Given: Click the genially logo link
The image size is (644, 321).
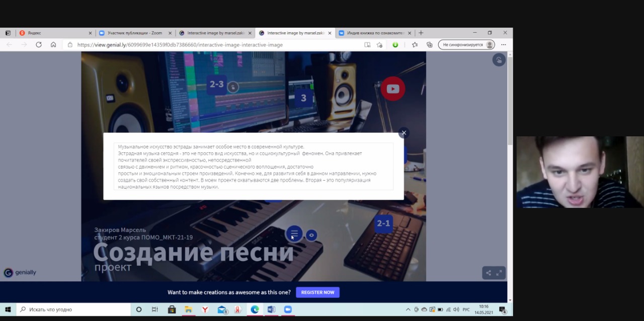Looking at the screenshot, I should [x=20, y=273].
